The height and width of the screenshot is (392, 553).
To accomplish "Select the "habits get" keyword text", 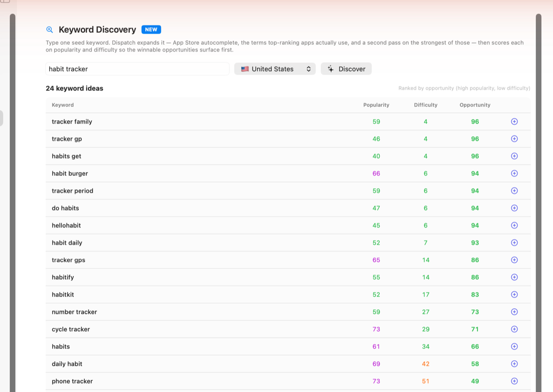I will [66, 156].
